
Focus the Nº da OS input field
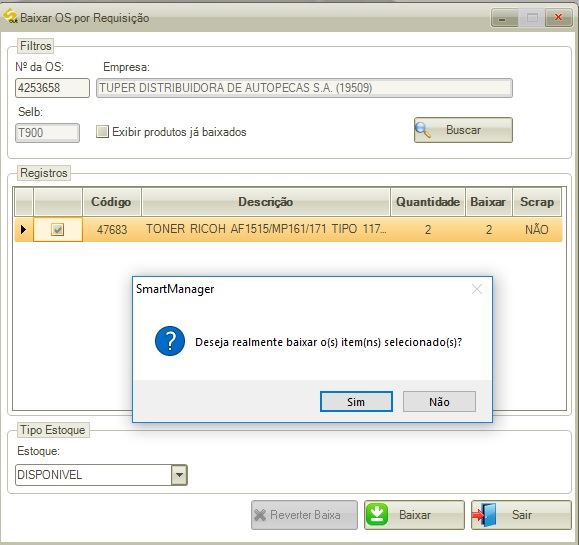(52, 88)
